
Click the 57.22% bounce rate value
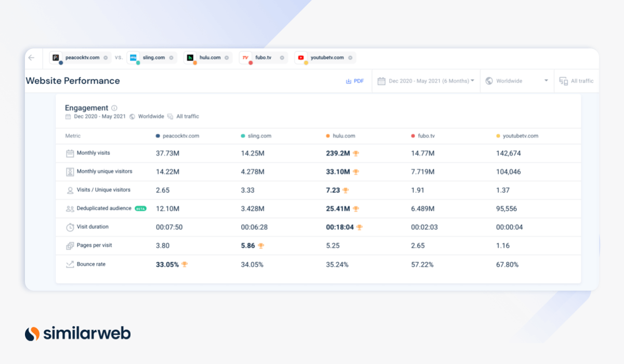tap(422, 264)
